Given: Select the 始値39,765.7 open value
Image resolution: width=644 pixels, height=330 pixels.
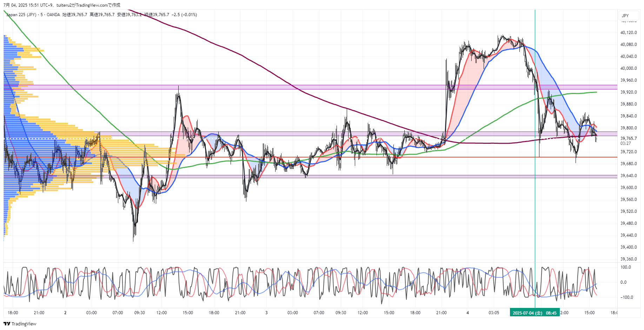Looking at the screenshot, I should 75,15.
